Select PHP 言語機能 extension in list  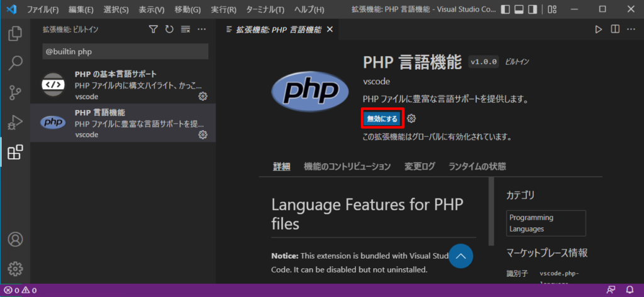click(x=123, y=123)
